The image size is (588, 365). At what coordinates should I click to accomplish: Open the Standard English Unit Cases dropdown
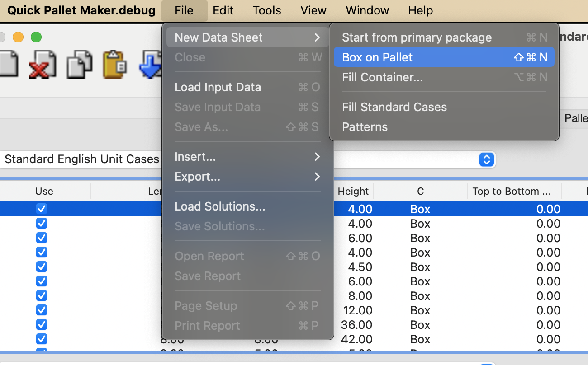pos(487,159)
